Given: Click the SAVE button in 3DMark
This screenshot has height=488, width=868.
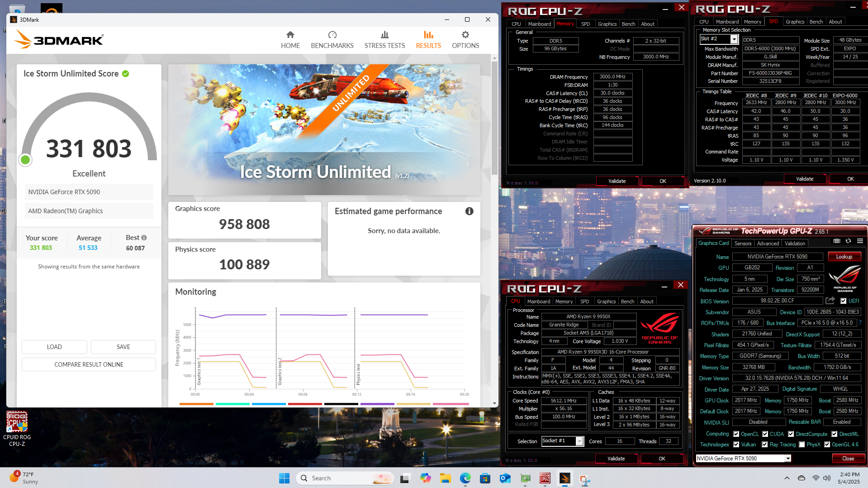Looking at the screenshot, I should click(x=123, y=347).
